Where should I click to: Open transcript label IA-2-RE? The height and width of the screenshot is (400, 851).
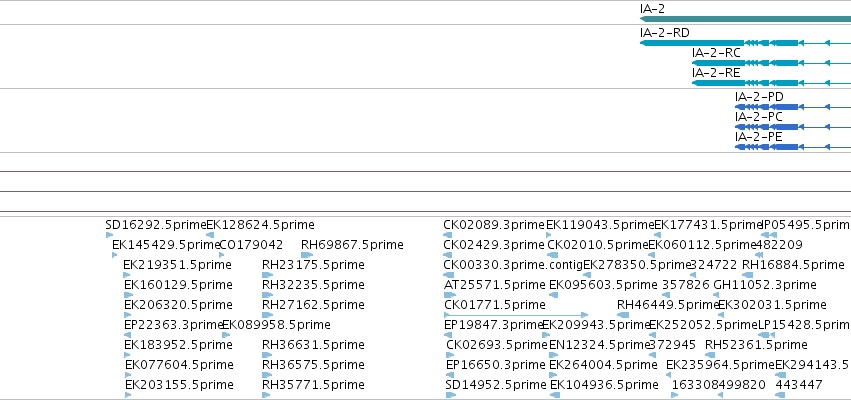716,73
